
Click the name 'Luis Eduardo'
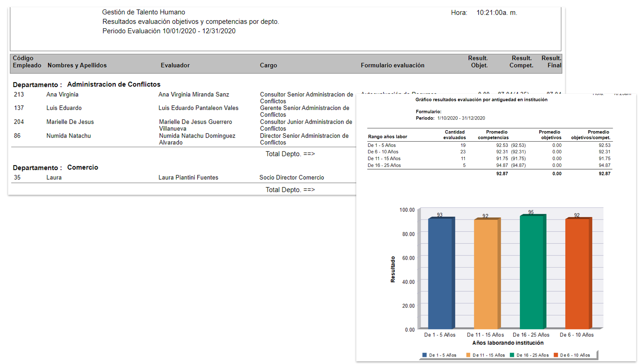64,108
